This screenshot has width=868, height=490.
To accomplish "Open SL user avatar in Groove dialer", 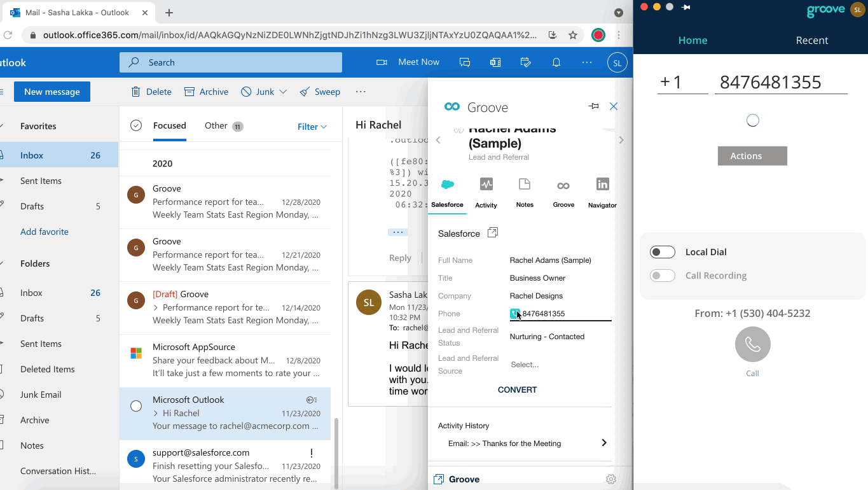I will (x=858, y=10).
